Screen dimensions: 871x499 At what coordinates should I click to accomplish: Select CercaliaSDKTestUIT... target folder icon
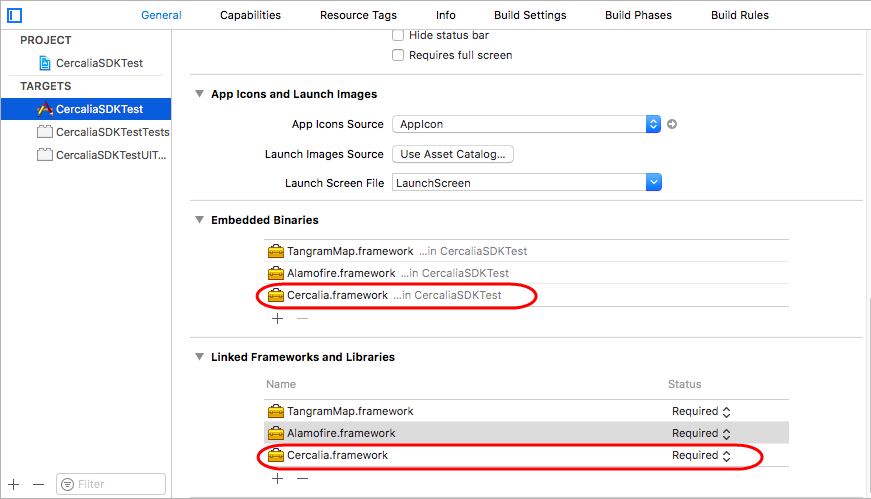tap(45, 154)
